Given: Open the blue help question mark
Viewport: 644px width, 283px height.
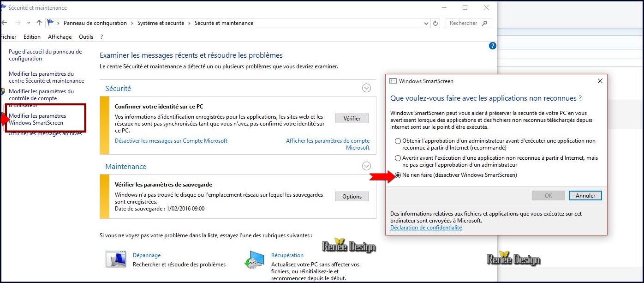Looking at the screenshot, I should (x=492, y=46).
